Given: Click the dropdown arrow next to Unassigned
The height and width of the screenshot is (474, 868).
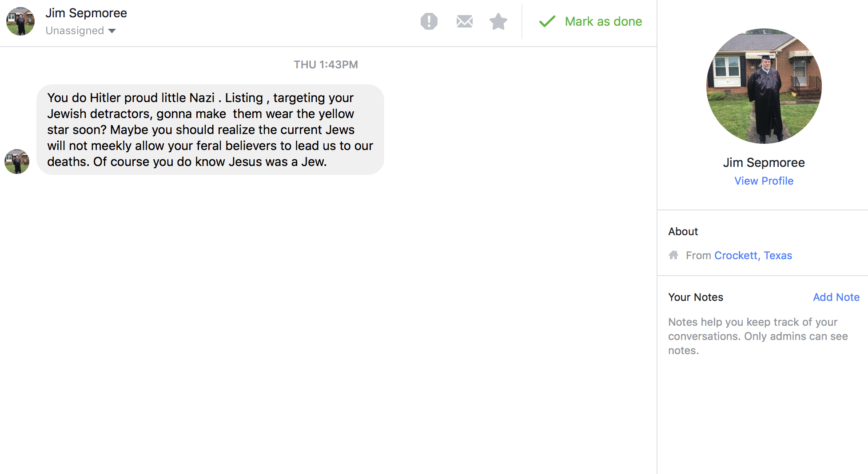Looking at the screenshot, I should click(112, 31).
